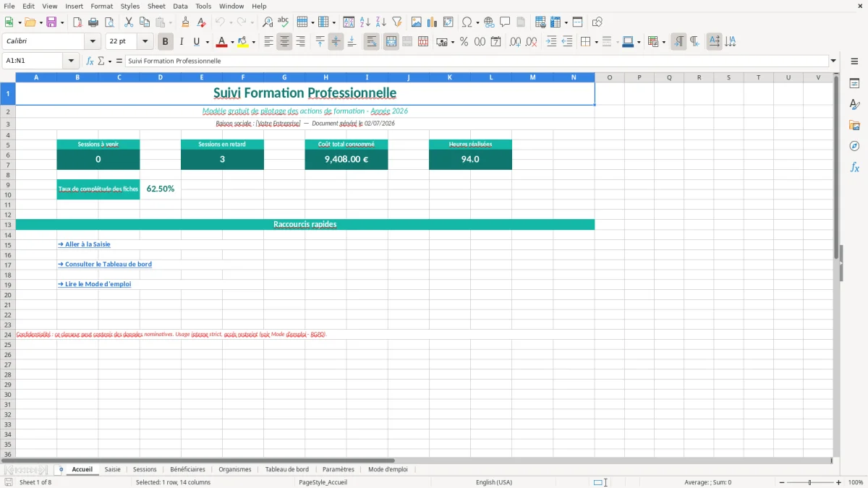The width and height of the screenshot is (868, 488).
Task: Cut selection with scissors icon
Action: [129, 22]
